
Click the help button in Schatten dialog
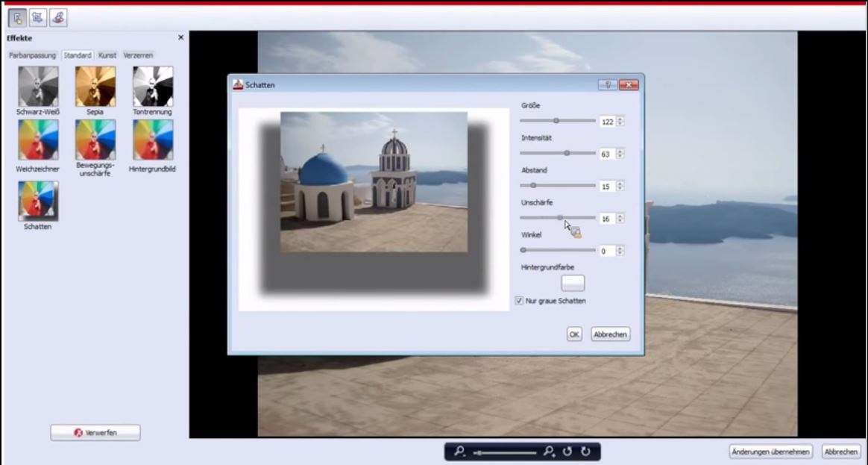pyautogui.click(x=608, y=85)
